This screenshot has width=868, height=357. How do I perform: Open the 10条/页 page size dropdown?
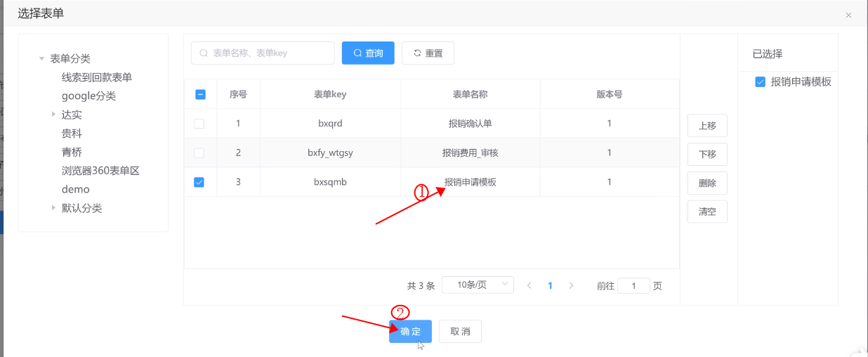[478, 285]
